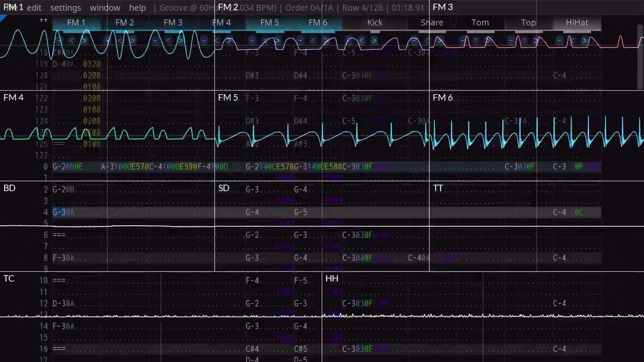The image size is (644, 362).
Task: Select the 'C#5' note in row 16
Action: click(300, 349)
